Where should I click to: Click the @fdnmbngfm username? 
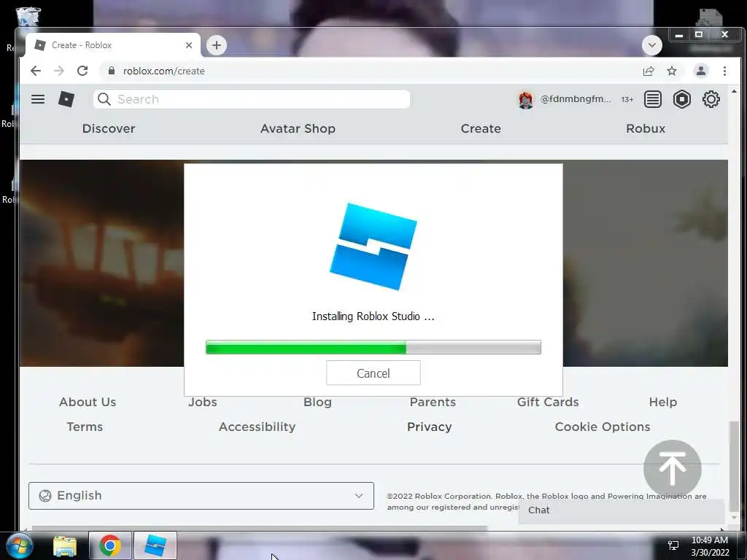click(x=575, y=99)
